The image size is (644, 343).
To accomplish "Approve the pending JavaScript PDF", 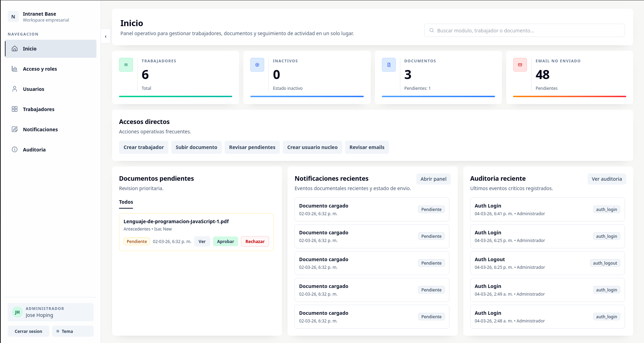I will coord(226,241).
